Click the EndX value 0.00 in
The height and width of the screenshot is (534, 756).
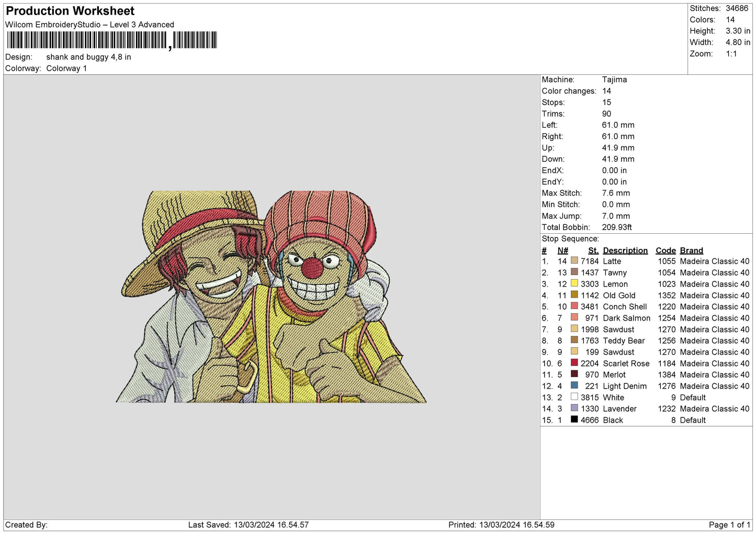[614, 171]
